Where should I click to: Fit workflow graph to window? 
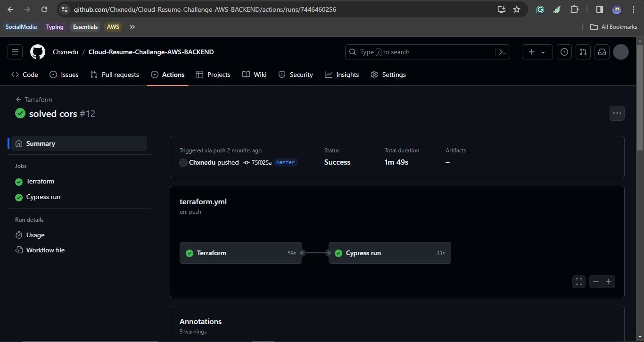pyautogui.click(x=578, y=282)
